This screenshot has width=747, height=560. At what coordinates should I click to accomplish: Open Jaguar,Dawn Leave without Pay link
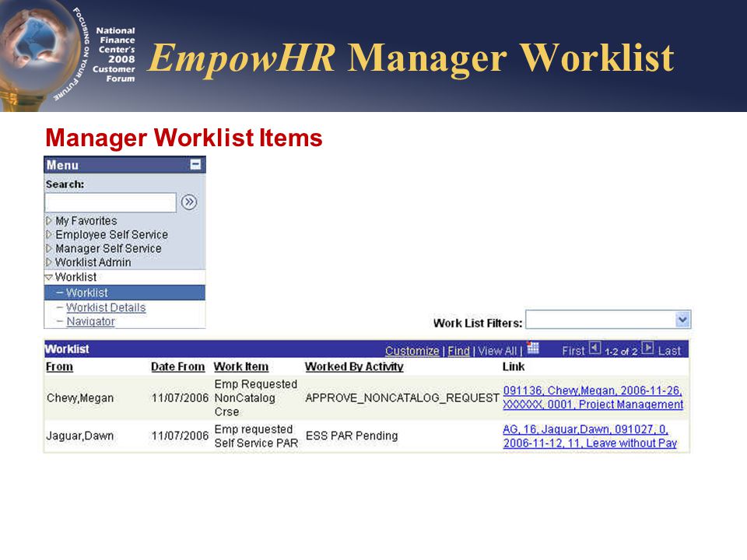coord(590,436)
